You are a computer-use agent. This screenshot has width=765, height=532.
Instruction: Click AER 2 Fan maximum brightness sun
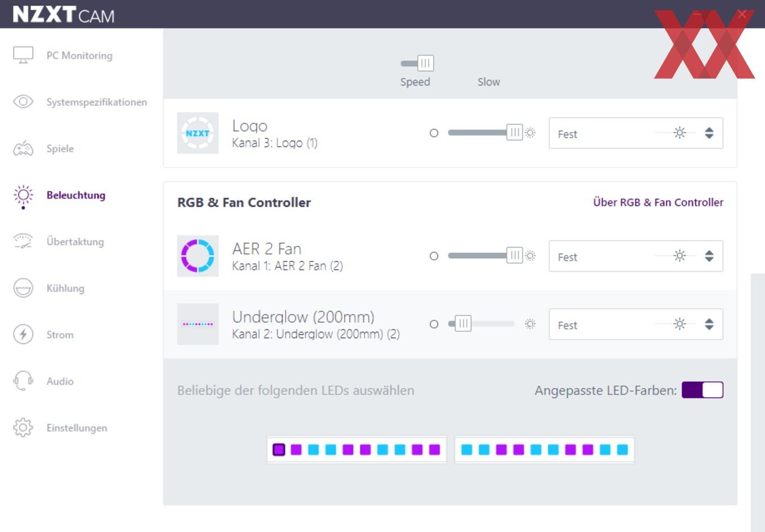pos(530,256)
